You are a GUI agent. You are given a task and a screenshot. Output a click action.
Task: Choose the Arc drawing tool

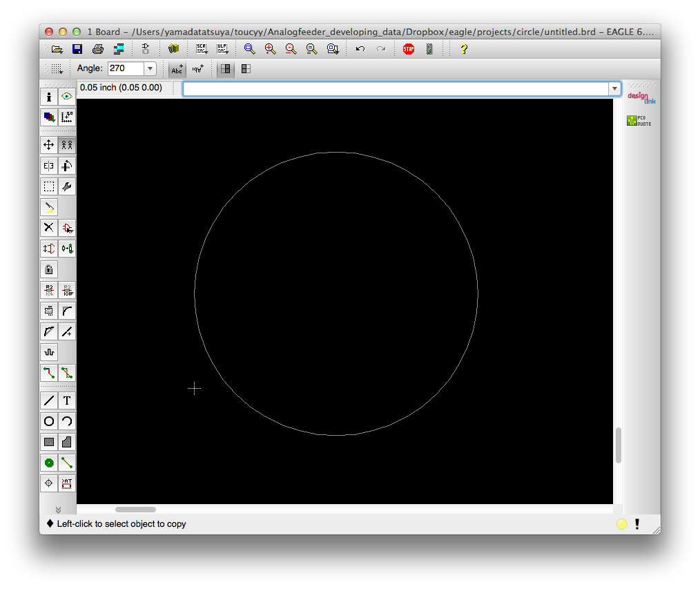[x=67, y=421]
